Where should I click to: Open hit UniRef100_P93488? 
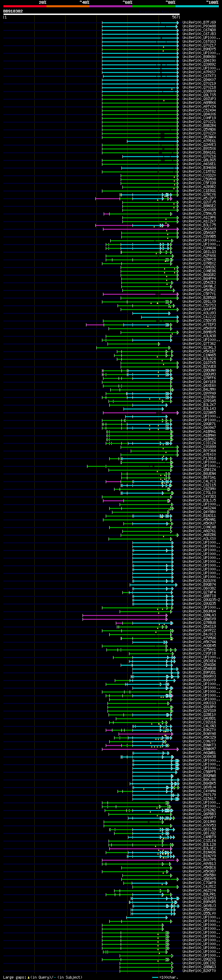(x=199, y=26)
